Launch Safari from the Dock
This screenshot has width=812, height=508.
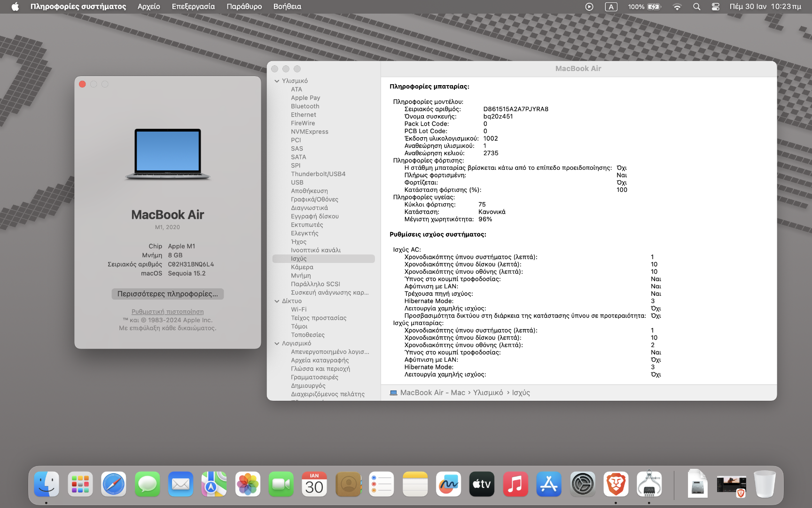pos(114,484)
